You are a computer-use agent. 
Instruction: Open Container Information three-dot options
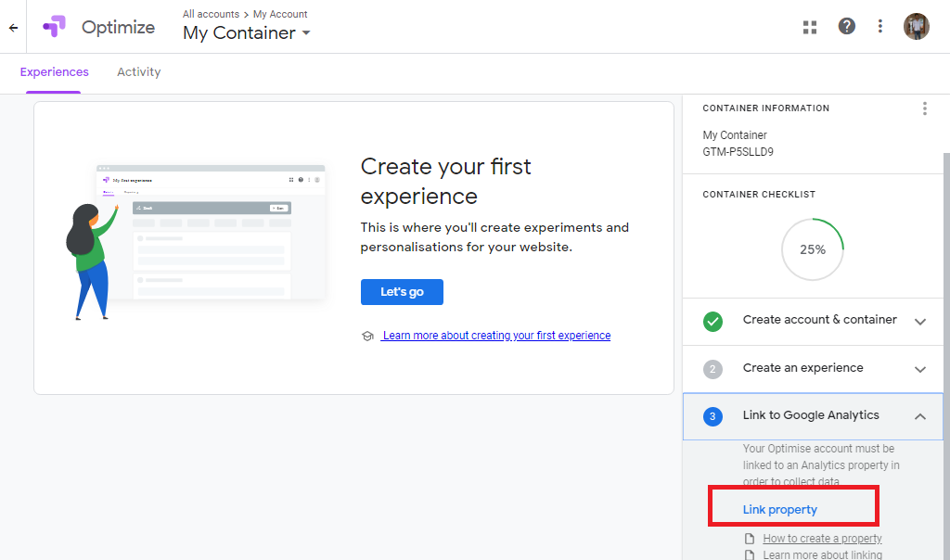925,108
